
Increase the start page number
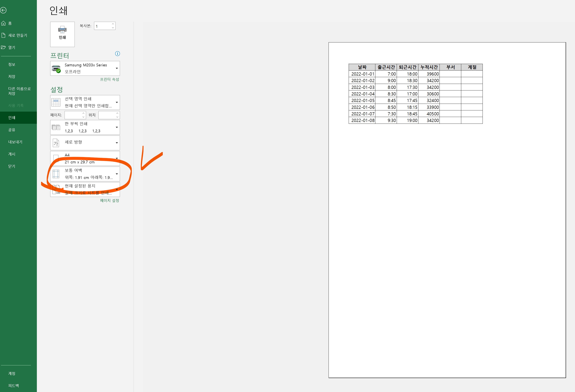(83, 113)
